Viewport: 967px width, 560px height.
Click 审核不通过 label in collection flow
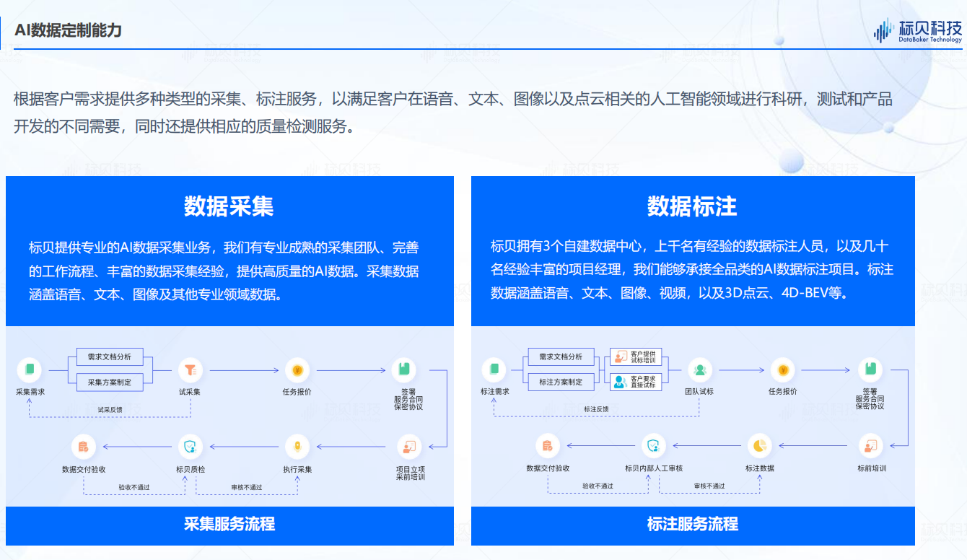click(246, 487)
